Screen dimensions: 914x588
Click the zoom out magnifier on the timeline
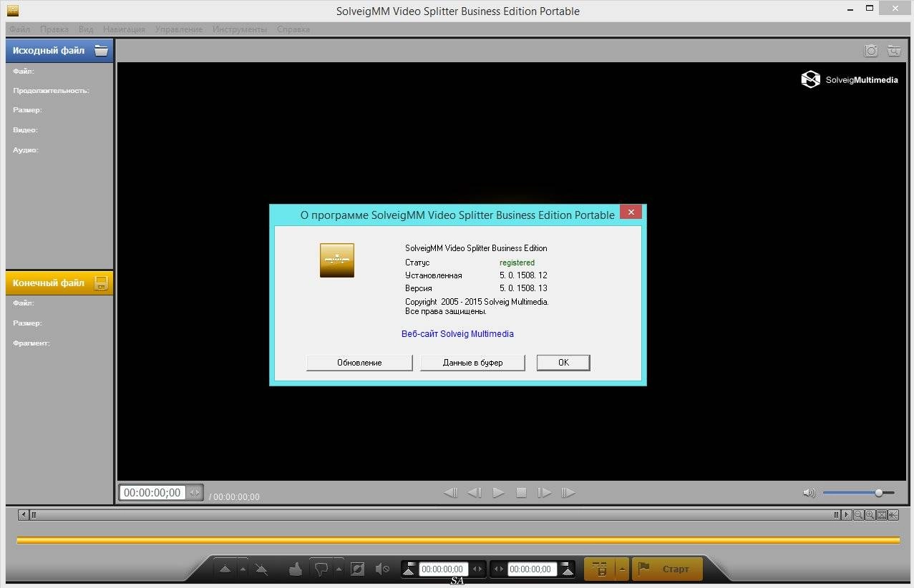pos(858,515)
